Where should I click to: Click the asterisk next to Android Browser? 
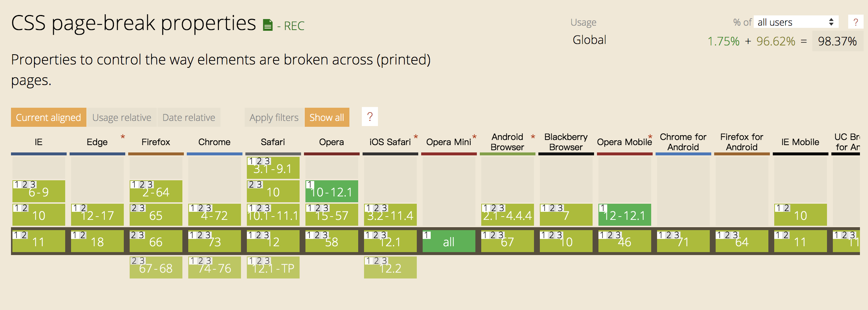coord(533,137)
